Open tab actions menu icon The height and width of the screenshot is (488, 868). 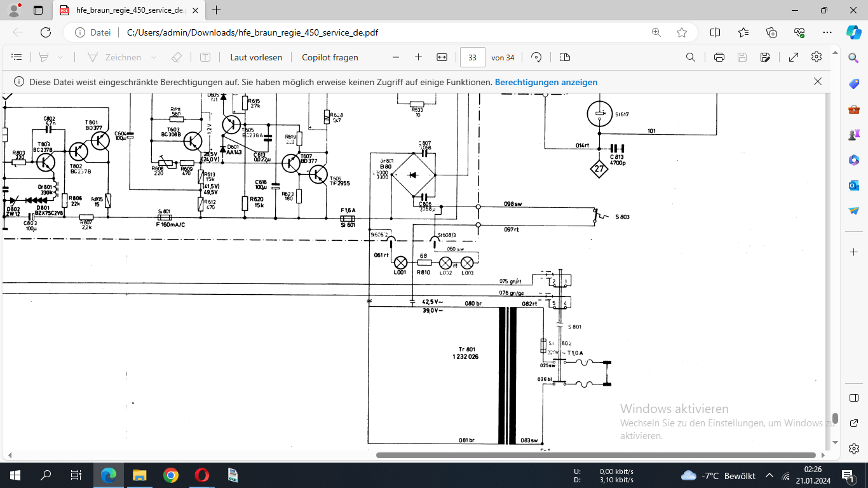[38, 10]
